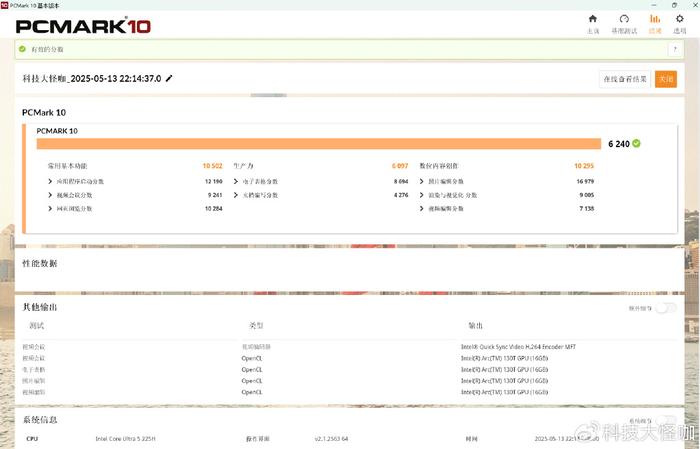Click the Digital Content Creation score 10 295
The width and height of the screenshot is (700, 449).
(x=584, y=166)
